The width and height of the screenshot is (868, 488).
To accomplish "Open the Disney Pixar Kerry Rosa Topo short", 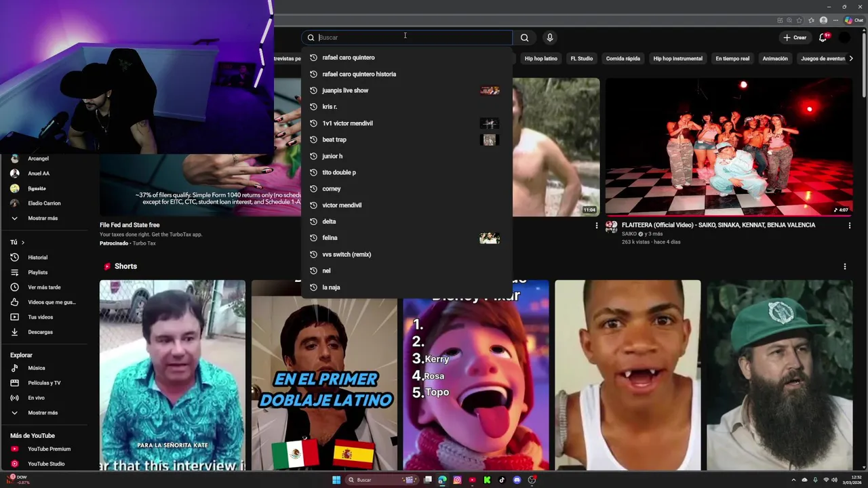I will coord(476,375).
